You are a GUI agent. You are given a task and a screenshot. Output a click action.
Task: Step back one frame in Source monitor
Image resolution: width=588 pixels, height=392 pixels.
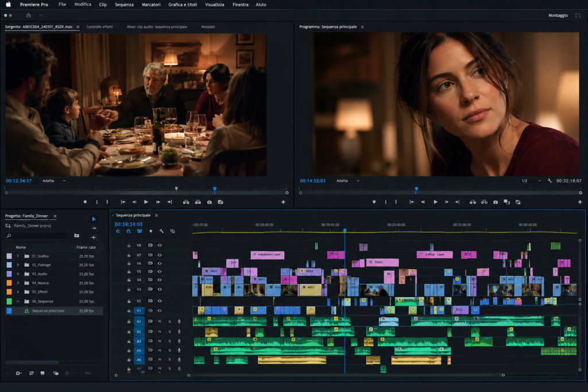pos(134,202)
